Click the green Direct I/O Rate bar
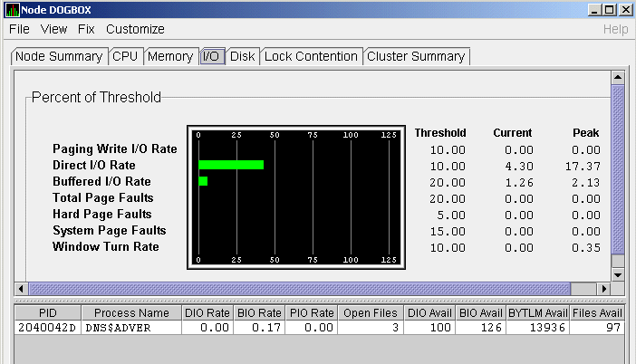The image size is (636, 364). coord(230,165)
